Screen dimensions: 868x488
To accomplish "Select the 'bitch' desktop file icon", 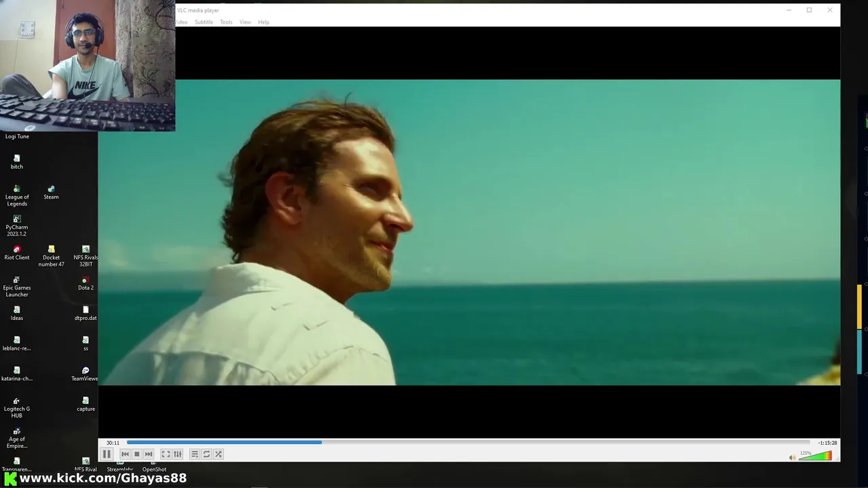I will pos(17,162).
